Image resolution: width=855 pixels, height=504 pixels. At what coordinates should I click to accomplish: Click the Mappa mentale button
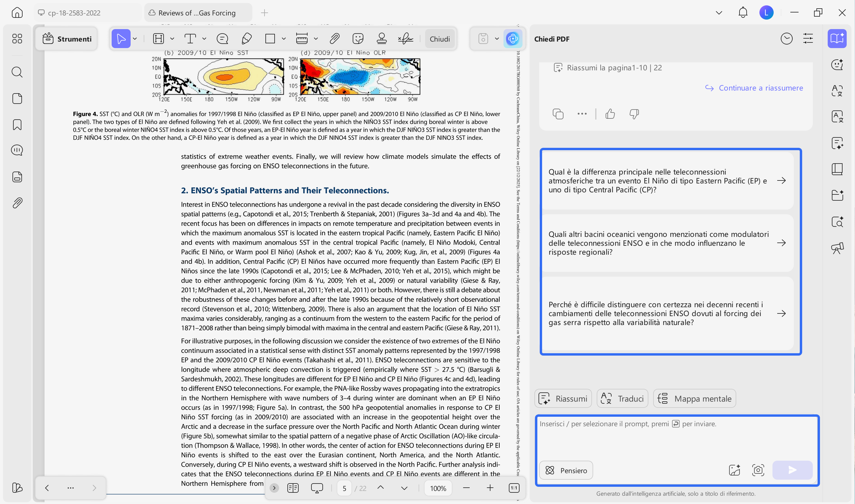(x=695, y=399)
